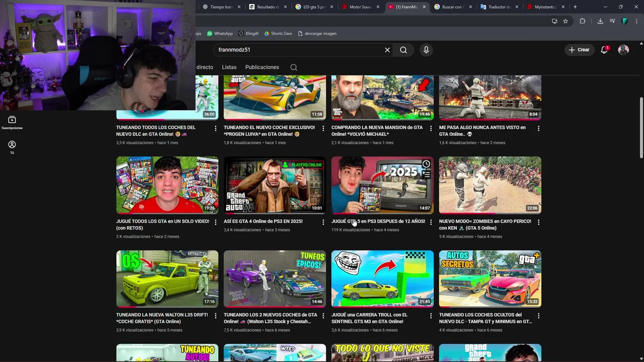This screenshot has width=644, height=362.
Task: Switch to Tiempo tran... browser tab
Action: coord(218,7)
